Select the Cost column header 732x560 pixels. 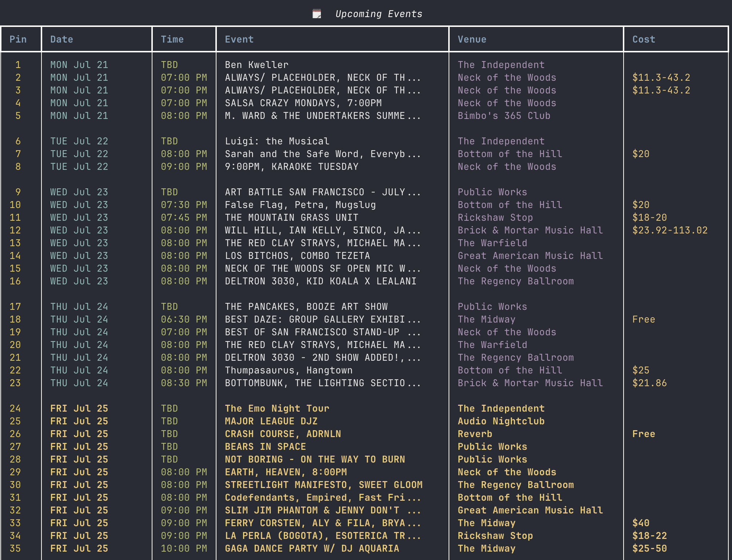pyautogui.click(x=644, y=39)
